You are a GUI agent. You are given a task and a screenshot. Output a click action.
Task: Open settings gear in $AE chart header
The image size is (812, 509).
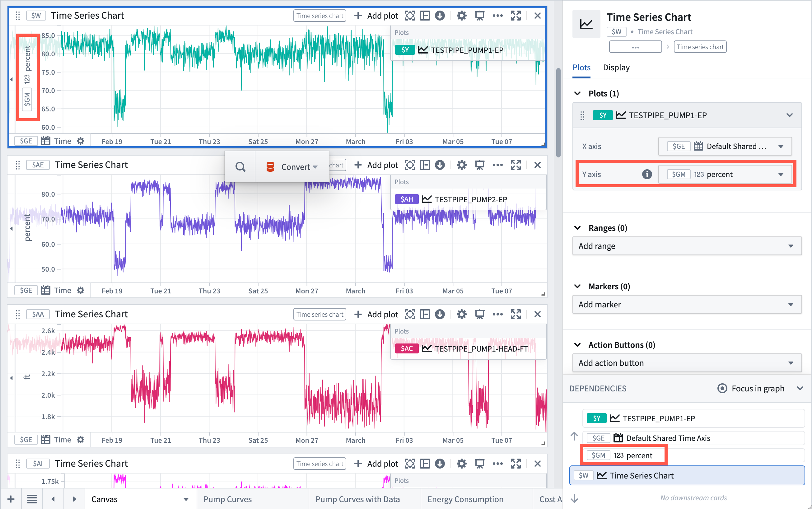(462, 165)
